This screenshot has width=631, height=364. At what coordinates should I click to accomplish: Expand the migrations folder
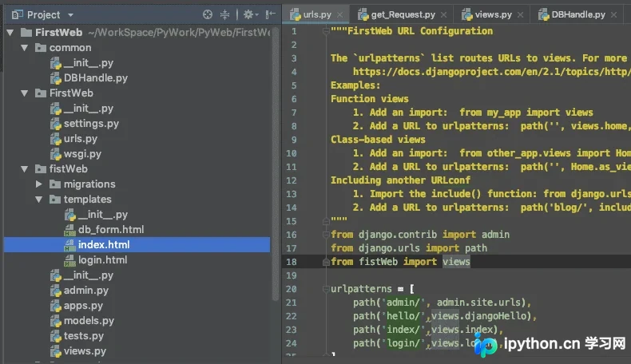(39, 184)
